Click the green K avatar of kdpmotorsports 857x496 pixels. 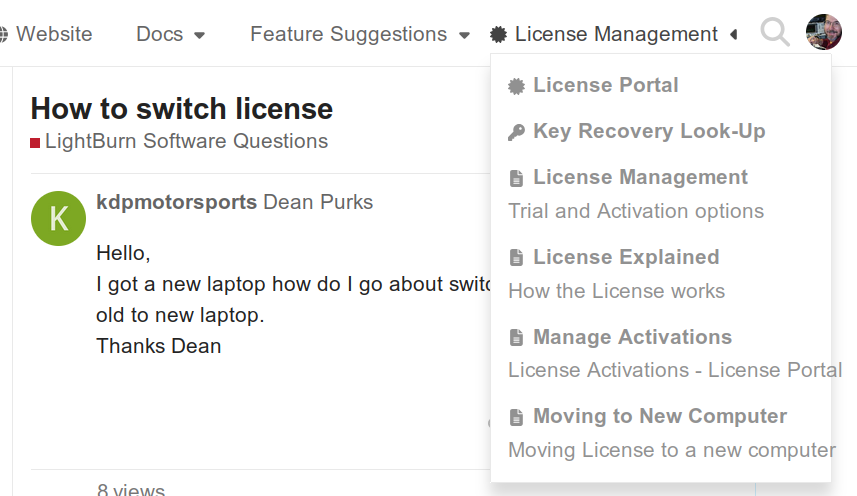[58, 219]
